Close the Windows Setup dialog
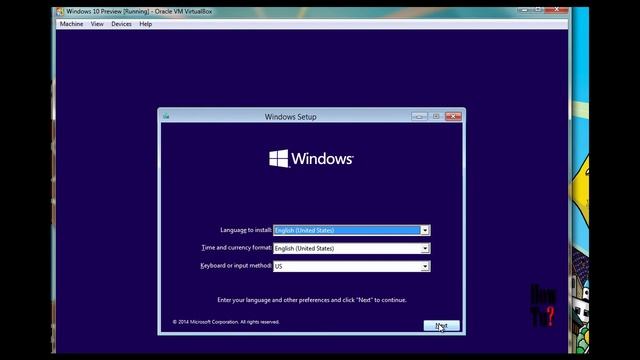640x360 pixels. pyautogui.click(x=453, y=116)
